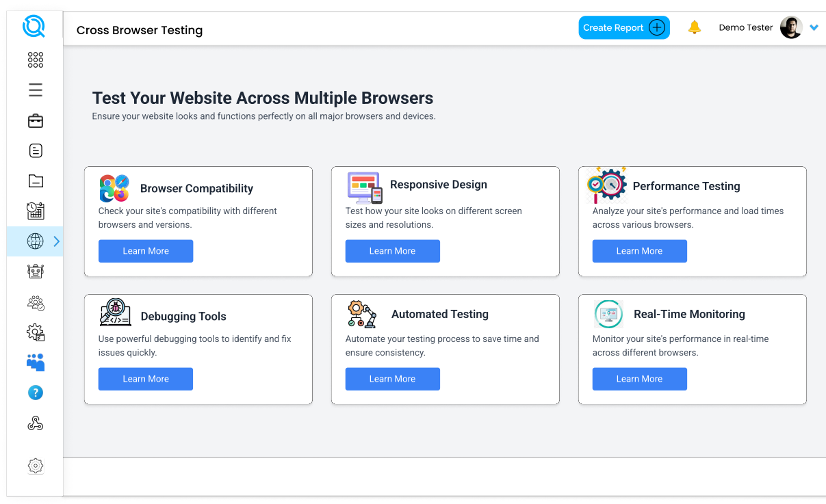Click Learn More under Browser Compatibility
This screenshot has height=504, width=826.
click(146, 251)
